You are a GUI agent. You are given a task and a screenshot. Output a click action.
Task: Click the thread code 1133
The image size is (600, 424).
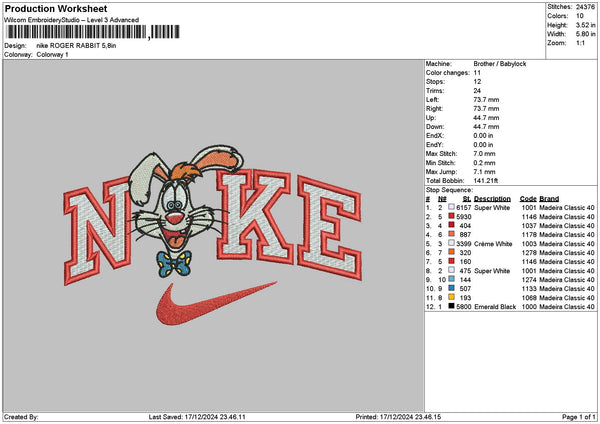pyautogui.click(x=529, y=289)
